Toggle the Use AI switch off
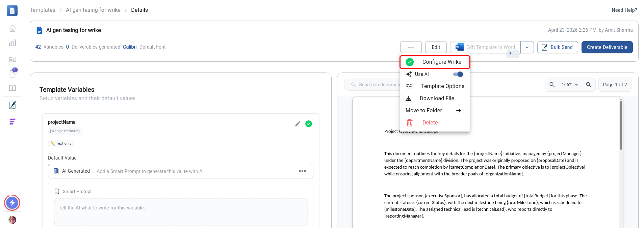The height and width of the screenshot is (228, 644). tap(458, 74)
